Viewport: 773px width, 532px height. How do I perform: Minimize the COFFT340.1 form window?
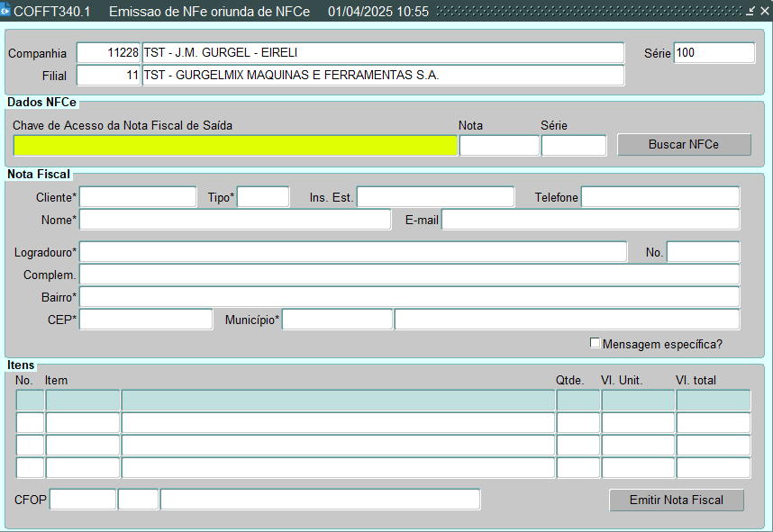[x=751, y=12]
